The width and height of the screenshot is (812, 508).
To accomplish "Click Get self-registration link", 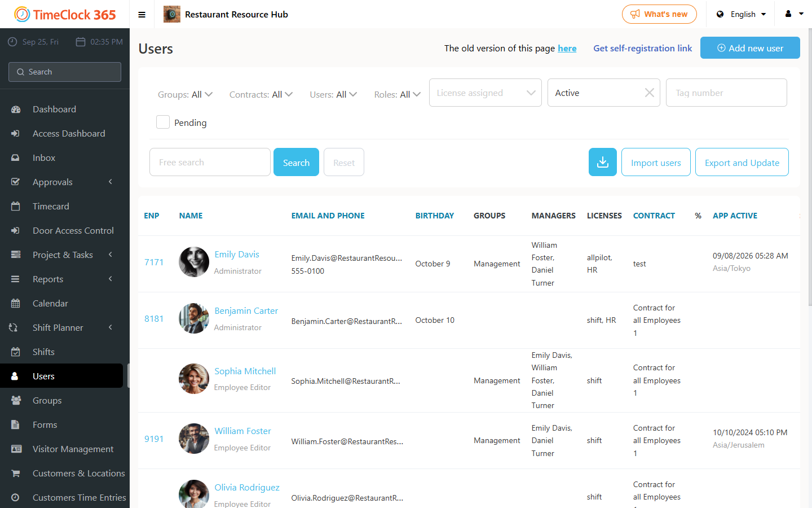I will click(642, 49).
